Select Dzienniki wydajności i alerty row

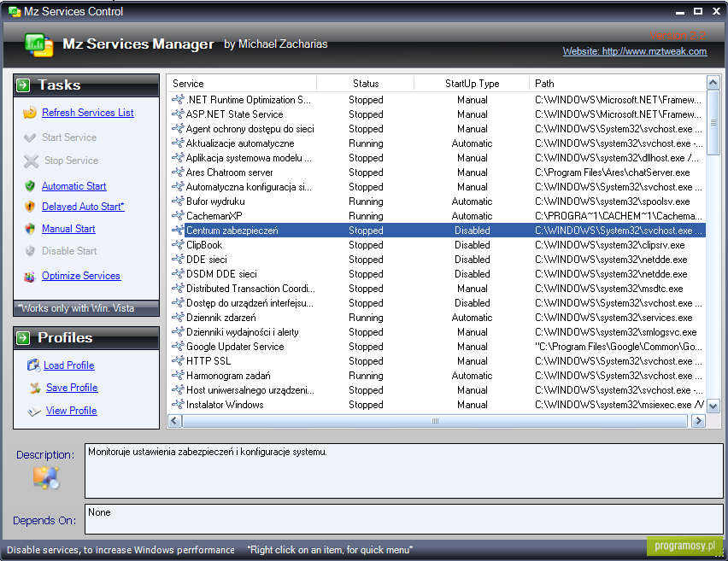pos(437,332)
